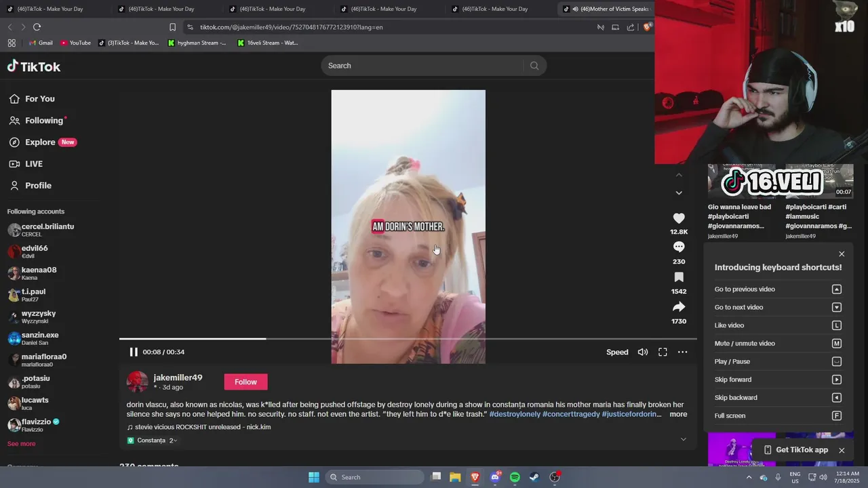
Task: Open the jakemiller49 username link
Action: click(x=178, y=378)
